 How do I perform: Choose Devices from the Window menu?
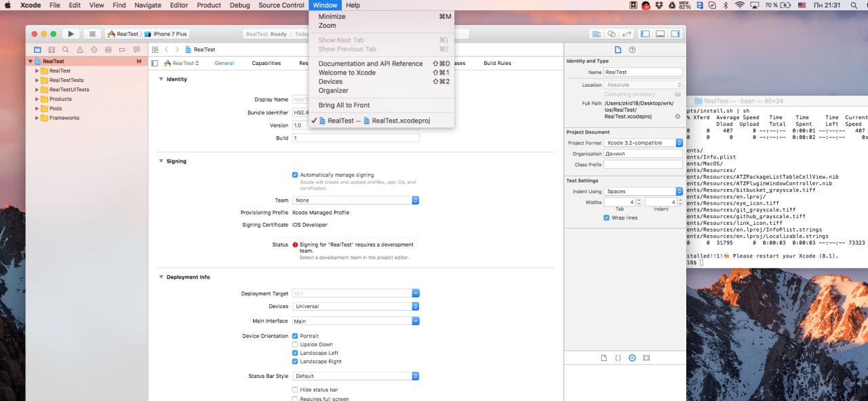coord(382,81)
